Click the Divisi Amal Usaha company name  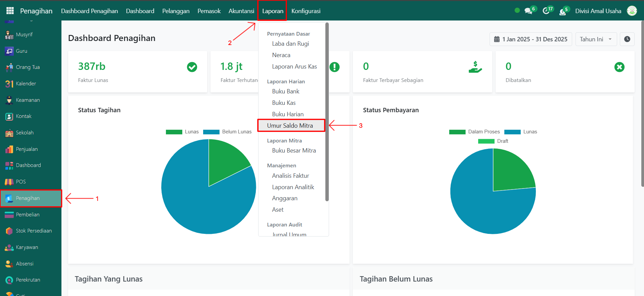(598, 11)
